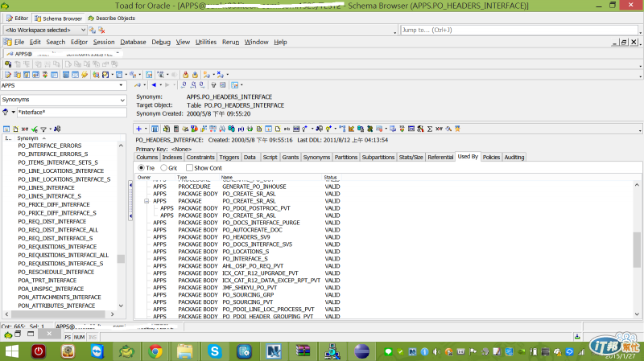
Task: Open the APPS schema dropdown
Action: coord(121,85)
